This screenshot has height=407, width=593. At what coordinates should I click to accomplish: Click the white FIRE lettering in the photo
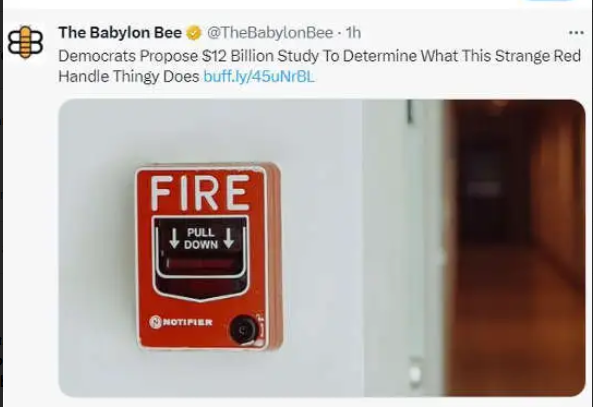coord(200,193)
